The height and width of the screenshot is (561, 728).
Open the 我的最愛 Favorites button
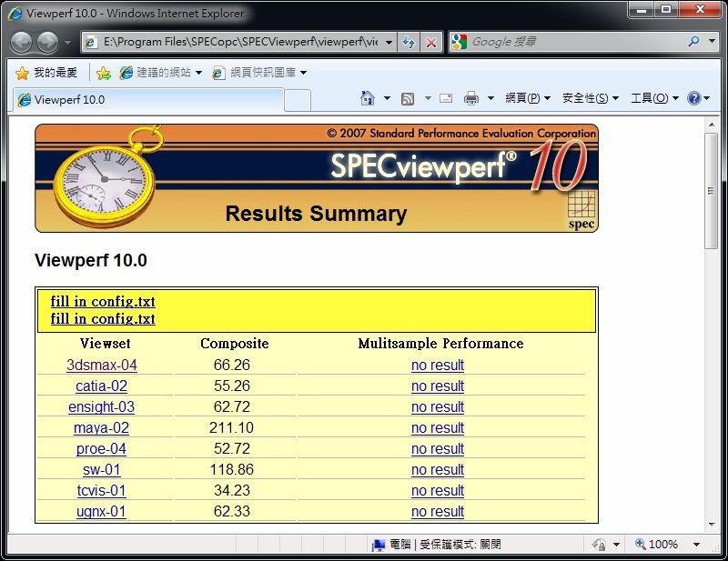click(46, 73)
